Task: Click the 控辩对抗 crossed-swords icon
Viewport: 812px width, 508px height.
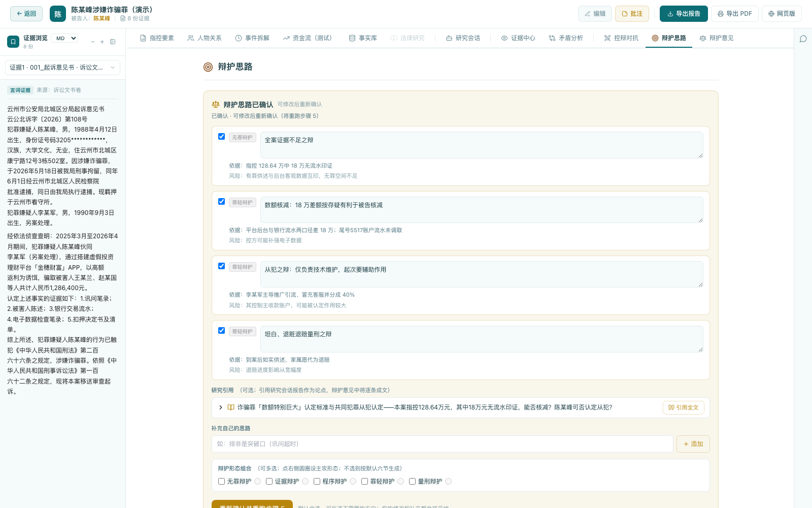Action: click(x=607, y=38)
